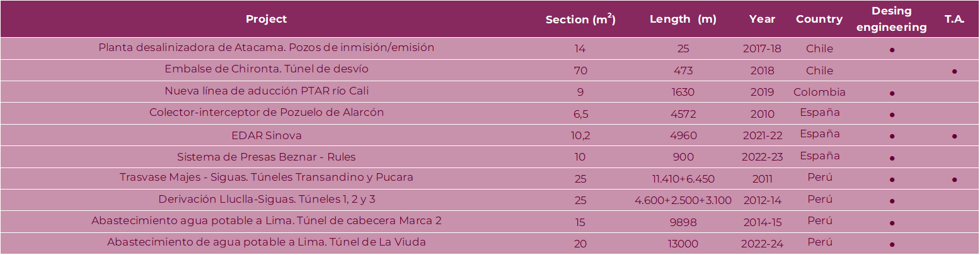This screenshot has width=980, height=255.
Task: Select the EDAR Sinova project
Action: click(266, 135)
